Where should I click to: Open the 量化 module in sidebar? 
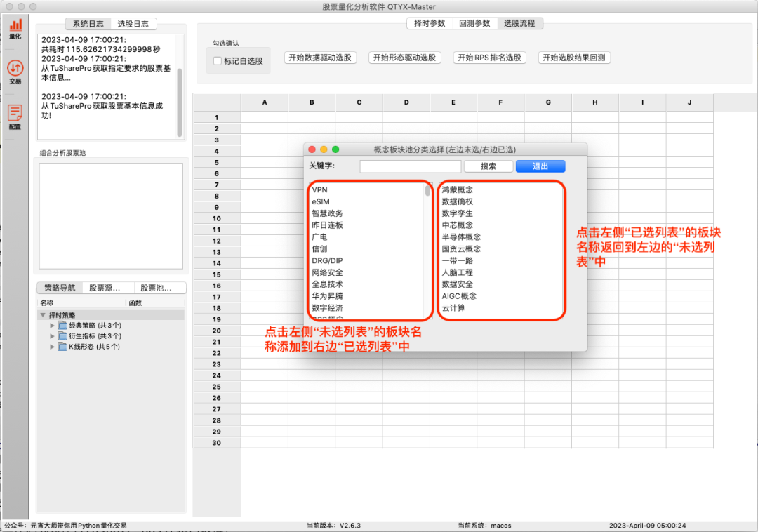pos(15,27)
